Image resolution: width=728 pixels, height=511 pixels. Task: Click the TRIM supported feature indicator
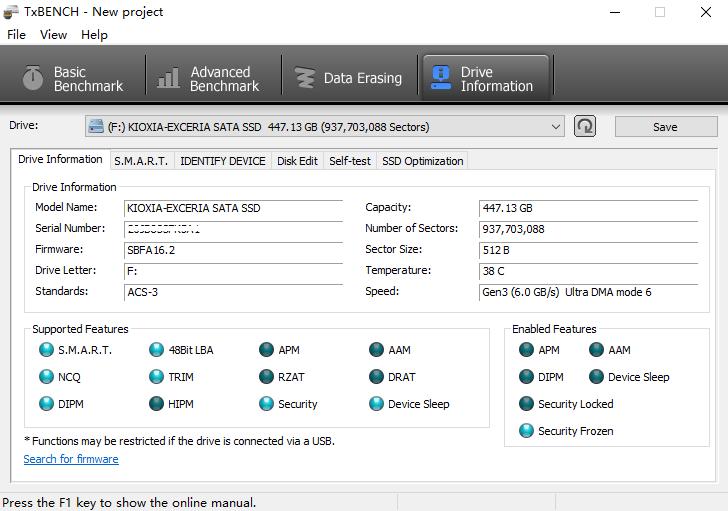pyautogui.click(x=157, y=377)
